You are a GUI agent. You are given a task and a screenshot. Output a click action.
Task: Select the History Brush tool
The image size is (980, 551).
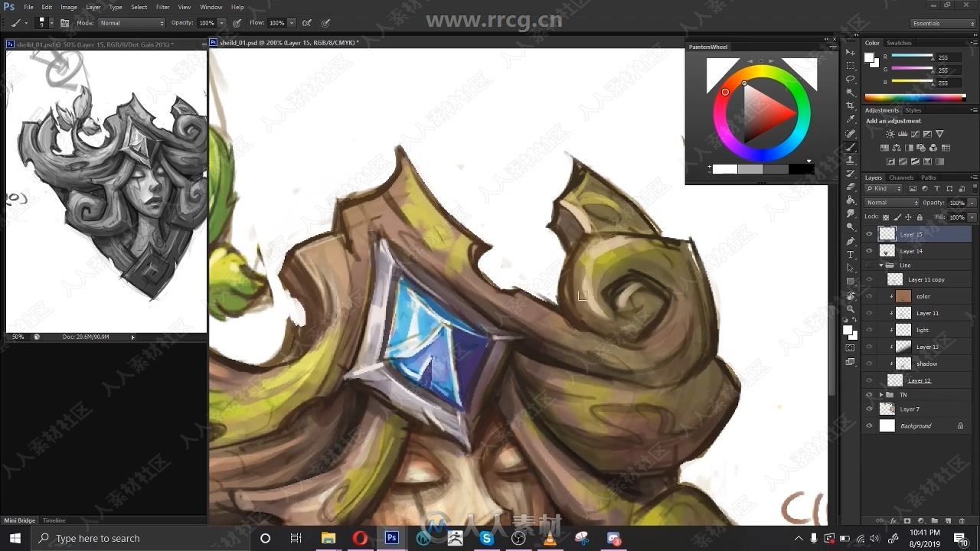click(851, 174)
